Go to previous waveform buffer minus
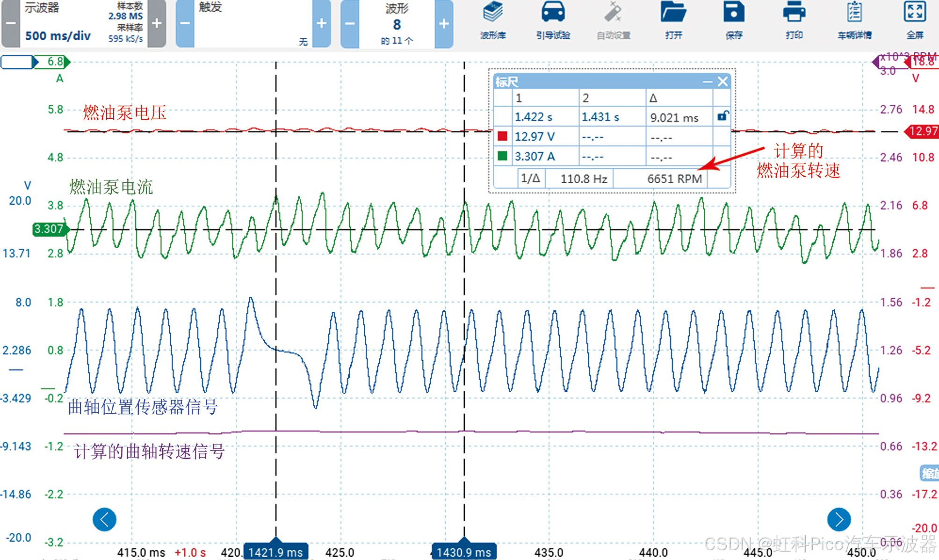 (350, 23)
